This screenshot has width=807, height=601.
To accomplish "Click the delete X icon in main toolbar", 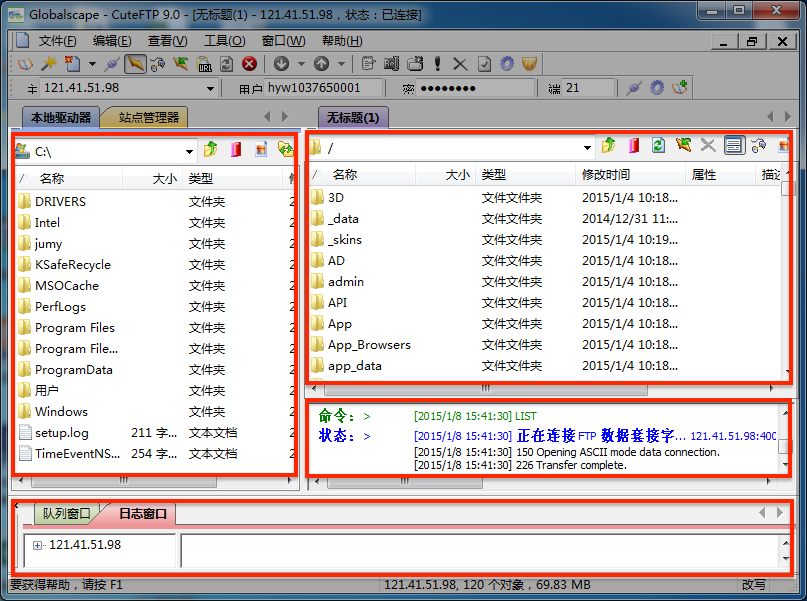I will pos(460,64).
